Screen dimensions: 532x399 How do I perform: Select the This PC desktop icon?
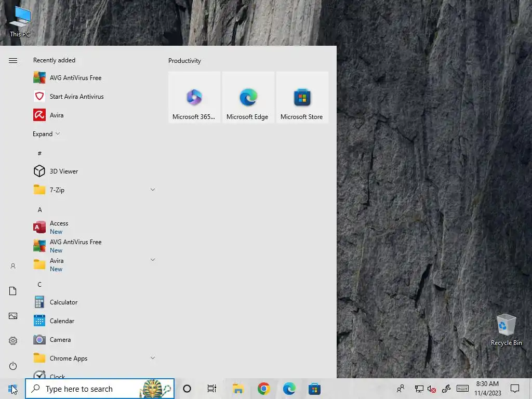coord(20,21)
